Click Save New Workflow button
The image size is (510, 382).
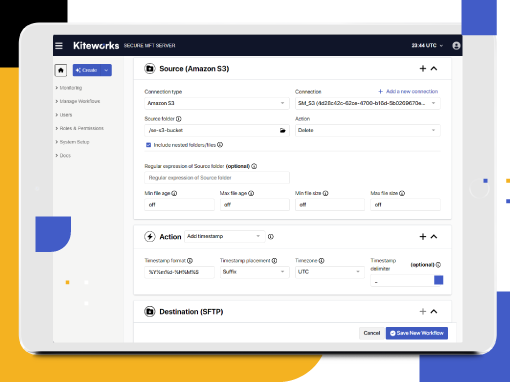417,333
